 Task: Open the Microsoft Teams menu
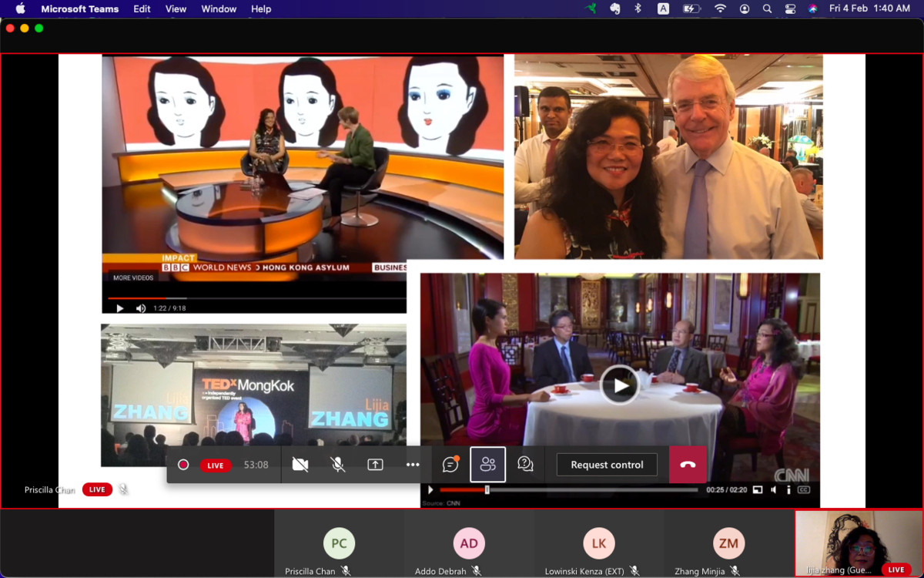coord(80,8)
